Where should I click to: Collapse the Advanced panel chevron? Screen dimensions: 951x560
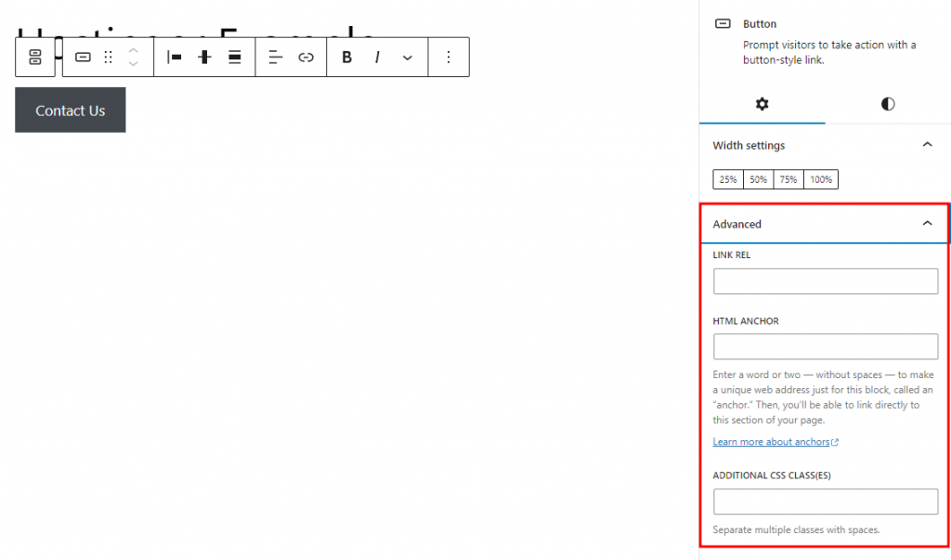pyautogui.click(x=928, y=224)
